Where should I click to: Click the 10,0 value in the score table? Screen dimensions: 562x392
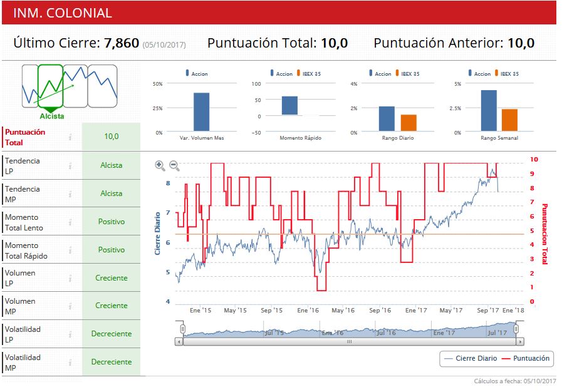pos(112,136)
